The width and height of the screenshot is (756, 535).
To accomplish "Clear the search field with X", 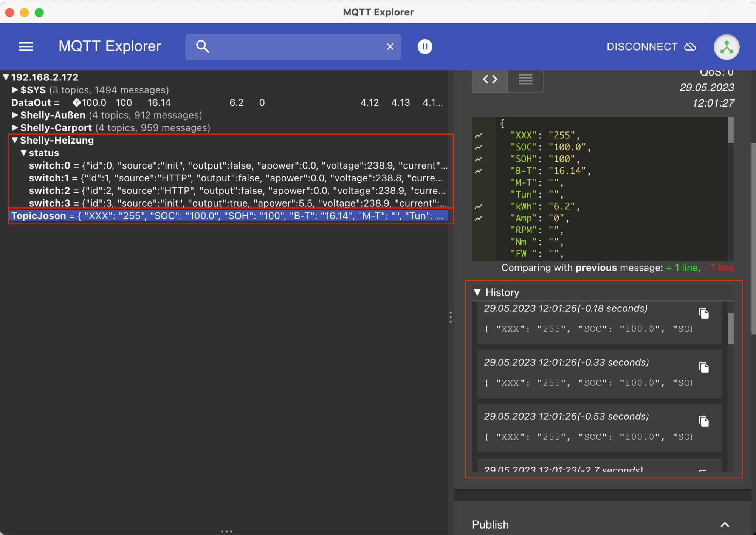I will 390,46.
